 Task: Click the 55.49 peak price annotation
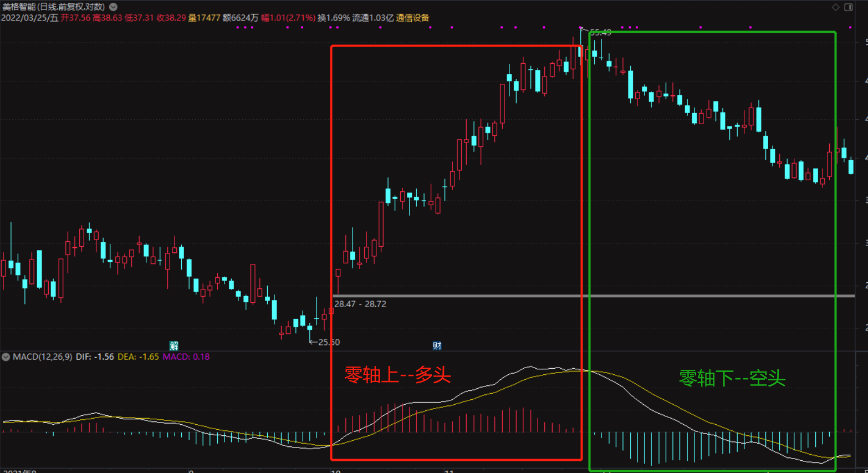point(601,33)
